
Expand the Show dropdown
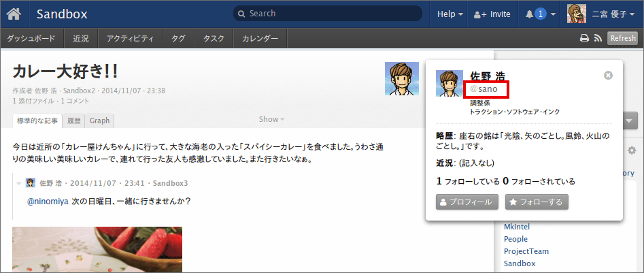pyautogui.click(x=271, y=119)
